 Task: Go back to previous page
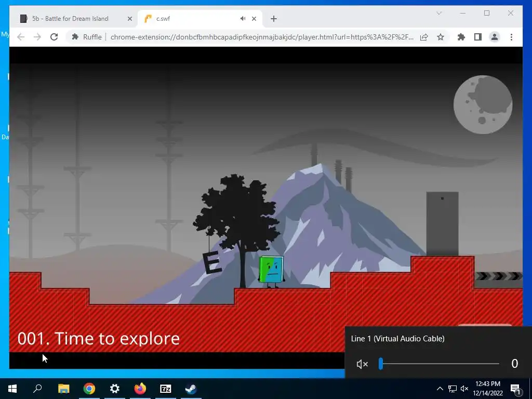point(21,37)
